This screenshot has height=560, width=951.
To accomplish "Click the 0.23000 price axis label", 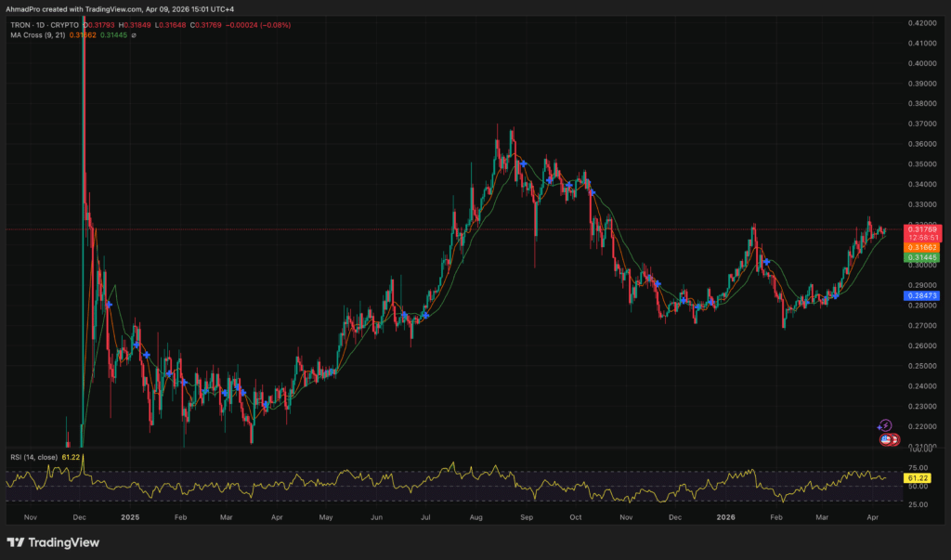I will pyautogui.click(x=922, y=406).
